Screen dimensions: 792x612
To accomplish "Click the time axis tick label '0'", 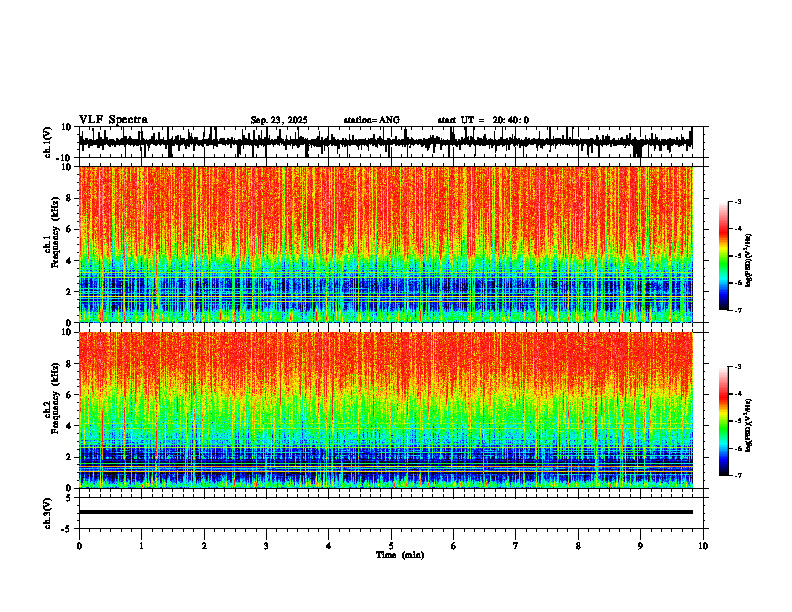I will click(79, 546).
